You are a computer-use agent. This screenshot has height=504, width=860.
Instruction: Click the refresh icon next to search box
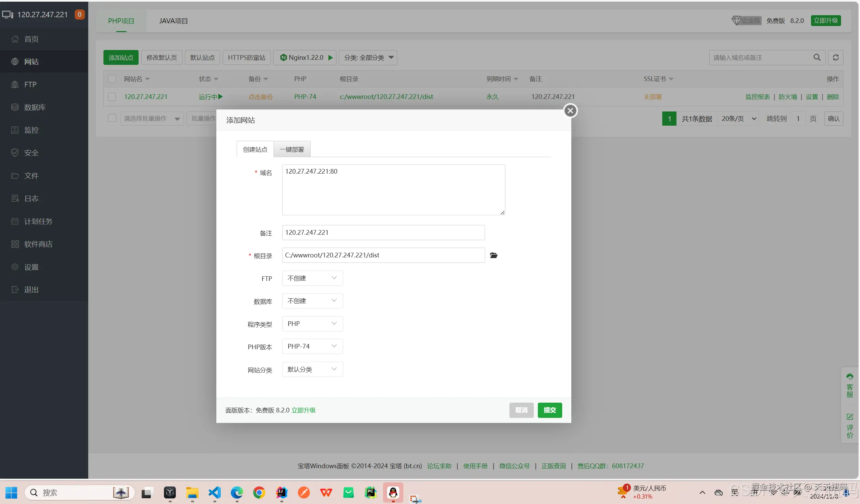pos(835,58)
